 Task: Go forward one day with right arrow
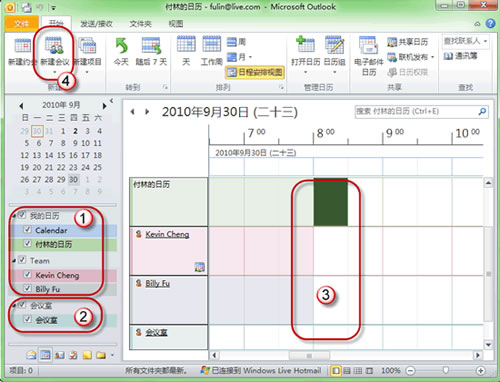pyautogui.click(x=147, y=112)
